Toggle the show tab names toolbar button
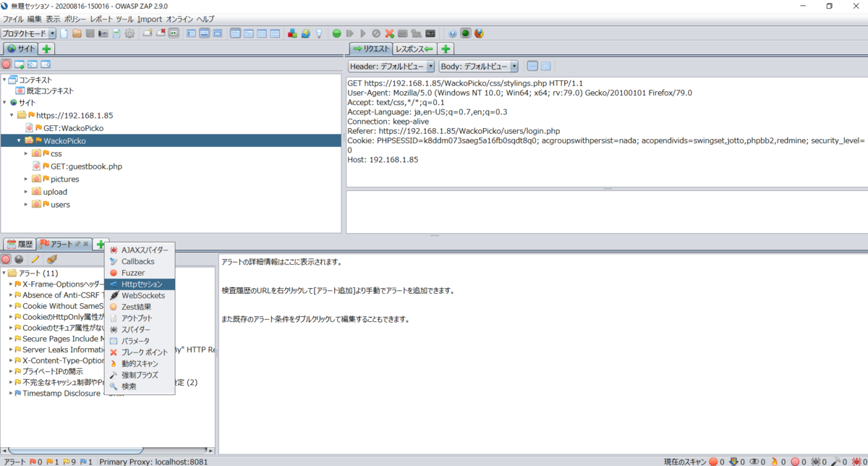Viewport: 868px width, 466px height. click(x=174, y=33)
